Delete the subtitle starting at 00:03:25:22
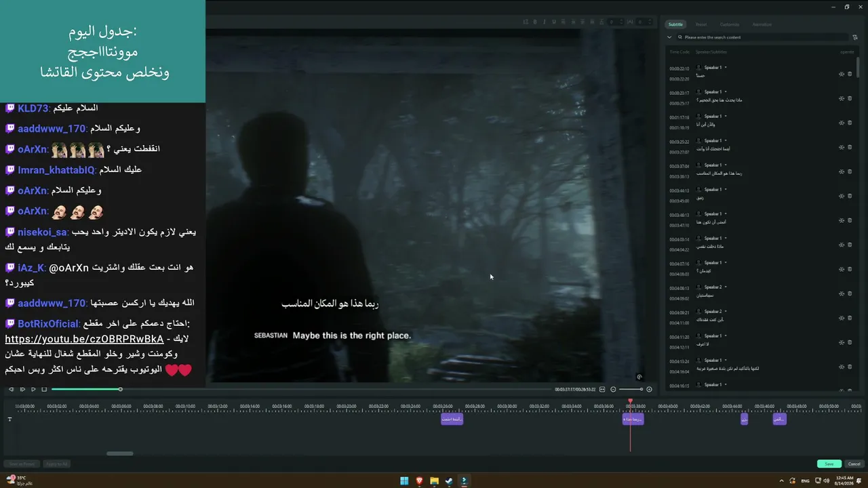The height and width of the screenshot is (488, 868). [850, 147]
